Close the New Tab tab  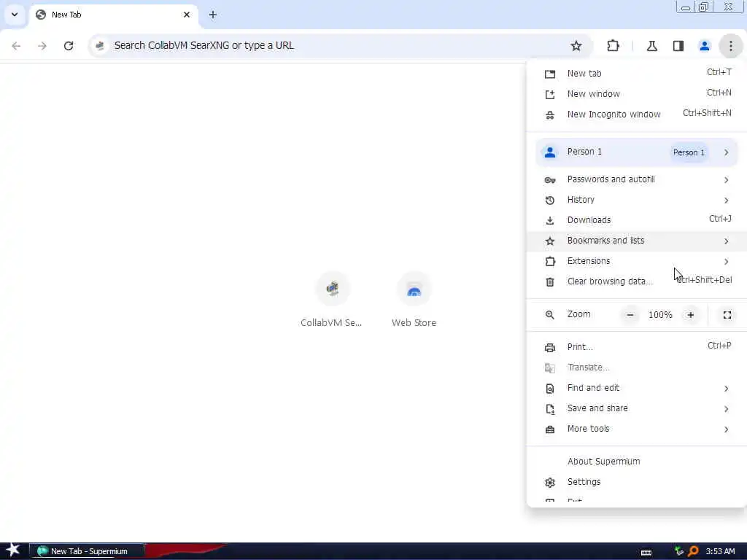tap(187, 15)
